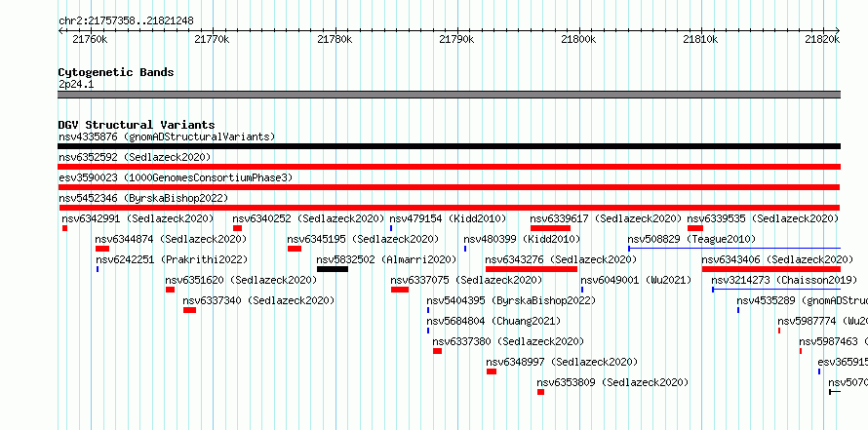Image resolution: width=868 pixels, height=430 pixels.
Task: Select the nsv5404395 ByrskaBishop2022 label
Action: 511,300
